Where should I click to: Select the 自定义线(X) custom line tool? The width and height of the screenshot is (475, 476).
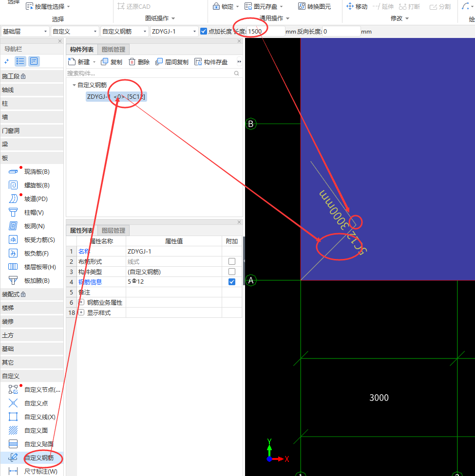pos(32,417)
